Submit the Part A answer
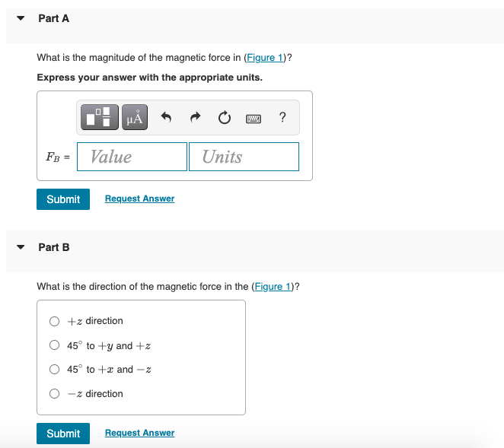The width and height of the screenshot is (504, 448). (63, 199)
